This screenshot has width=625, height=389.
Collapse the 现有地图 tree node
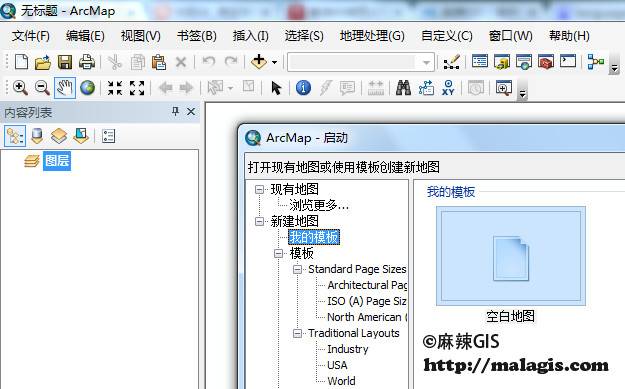point(259,189)
